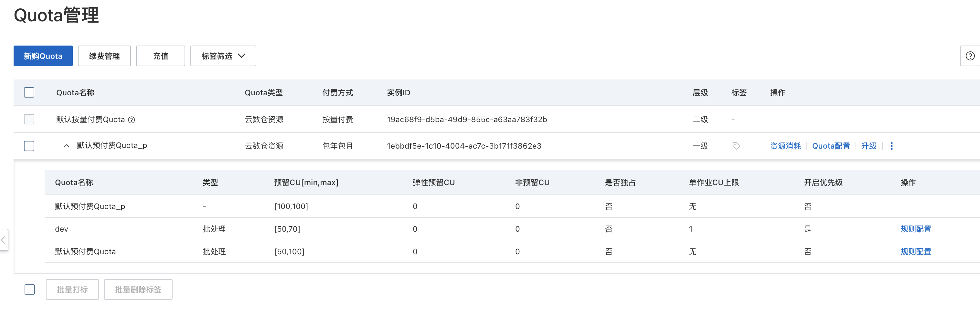The image size is (980, 325).
Task: Click the 单作业CU上限 column header
Action: [714, 183]
